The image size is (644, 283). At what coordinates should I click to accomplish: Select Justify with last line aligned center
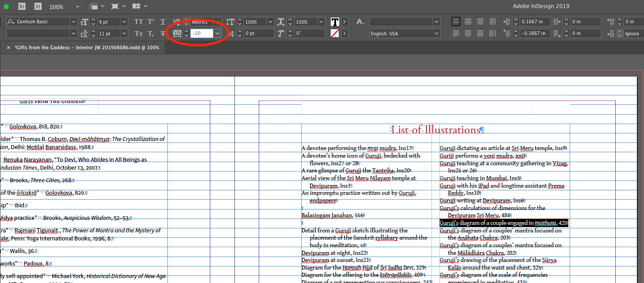click(468, 34)
